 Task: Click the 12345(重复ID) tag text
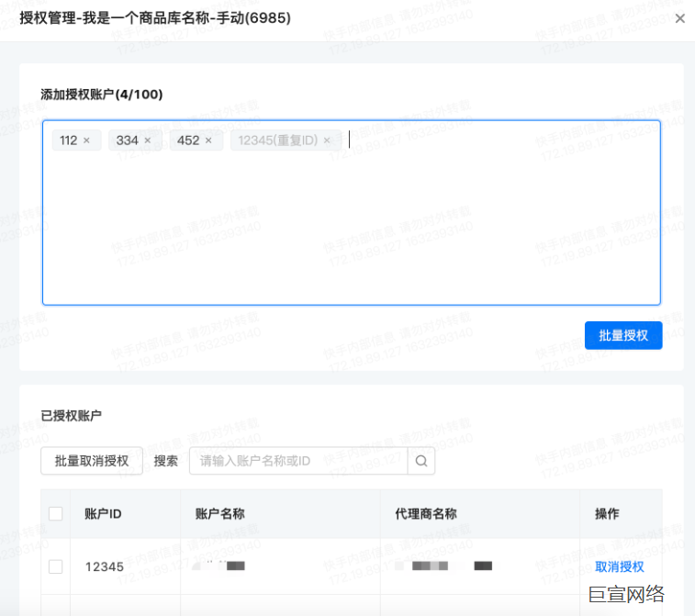278,140
